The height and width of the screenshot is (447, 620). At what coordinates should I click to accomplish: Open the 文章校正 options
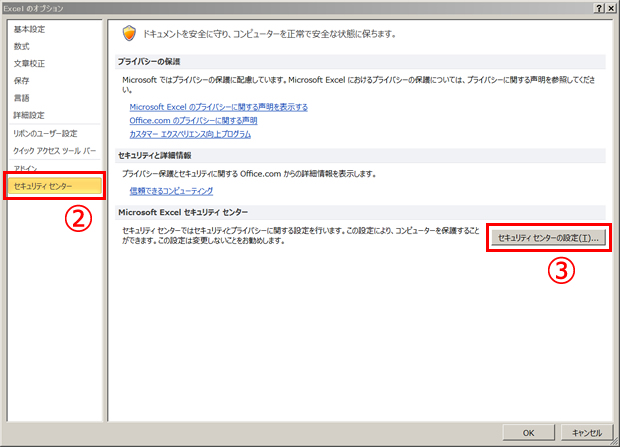[29, 64]
